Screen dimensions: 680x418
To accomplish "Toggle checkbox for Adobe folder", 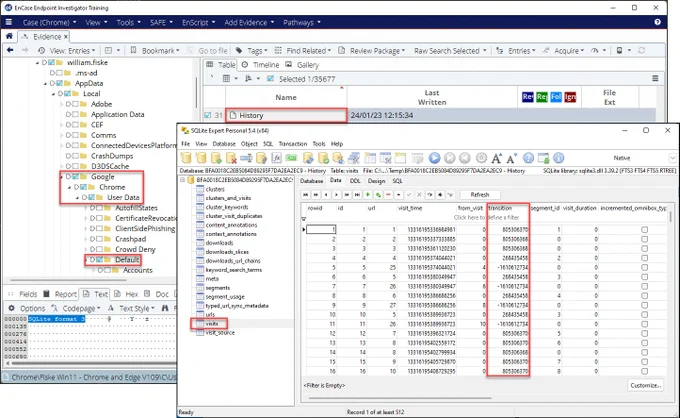I will 75,104.
